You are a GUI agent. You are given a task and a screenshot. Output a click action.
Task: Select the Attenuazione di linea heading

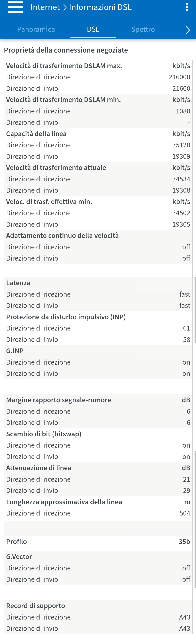(38, 468)
